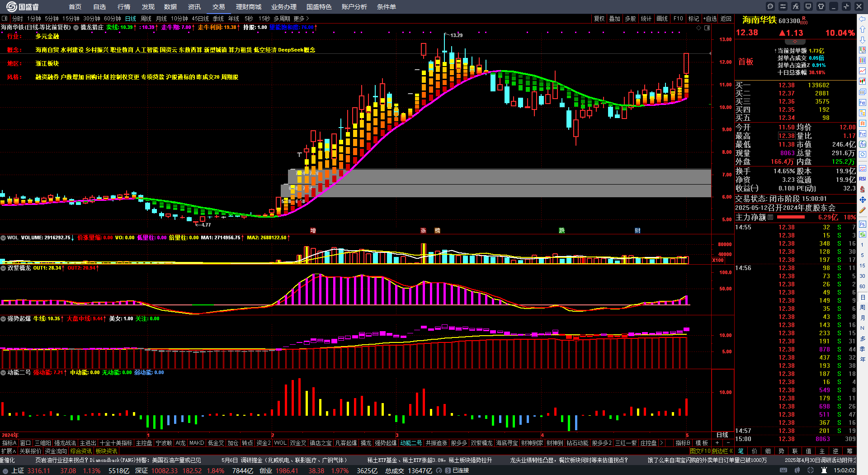
Task: Switch to the 60分钟 period tab
Action: pyautogui.click(x=113, y=19)
